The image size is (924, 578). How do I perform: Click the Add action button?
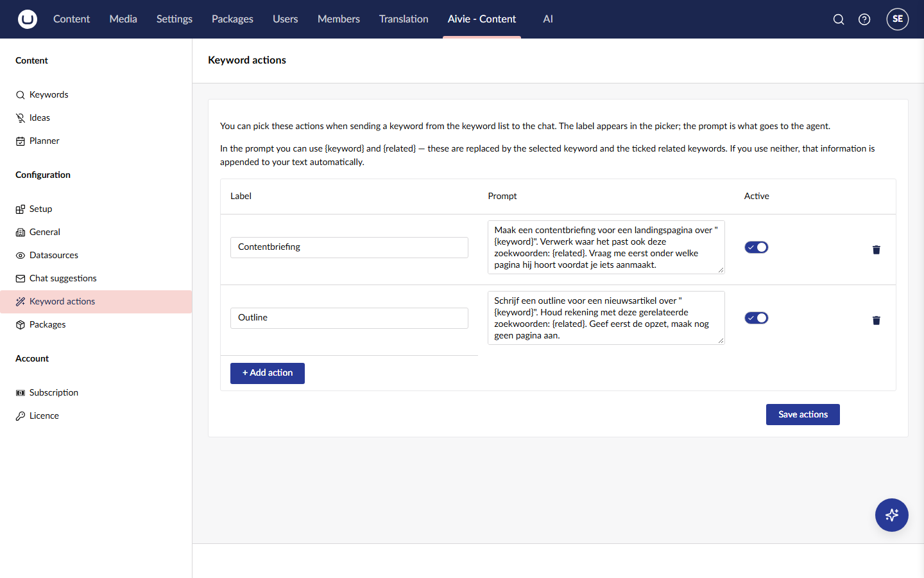click(x=268, y=373)
